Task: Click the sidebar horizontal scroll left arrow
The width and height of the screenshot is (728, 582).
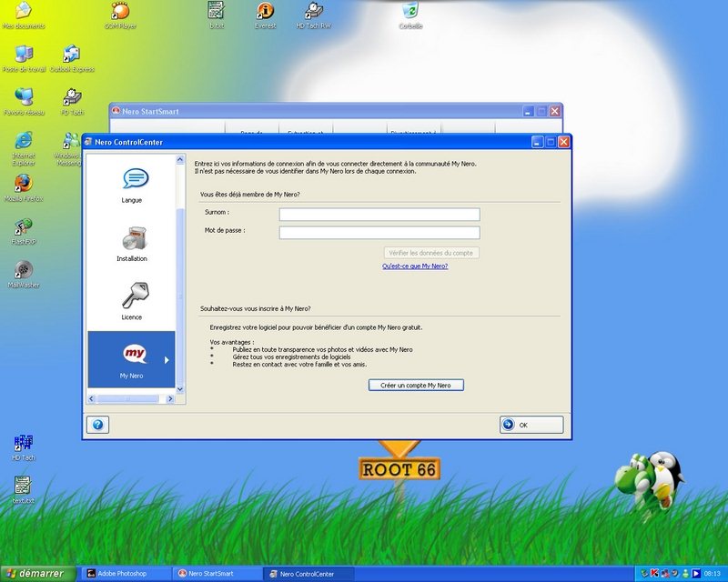Action: 92,398
